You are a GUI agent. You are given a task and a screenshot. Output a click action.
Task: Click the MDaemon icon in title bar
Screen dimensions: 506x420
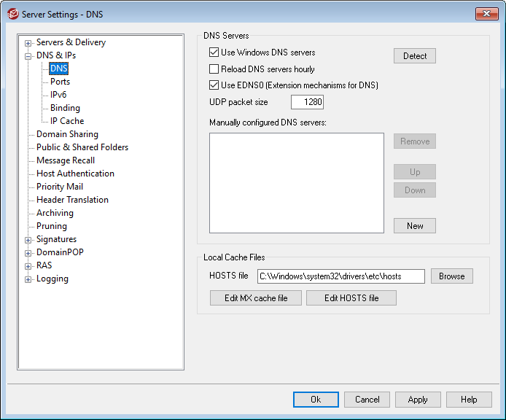point(12,14)
